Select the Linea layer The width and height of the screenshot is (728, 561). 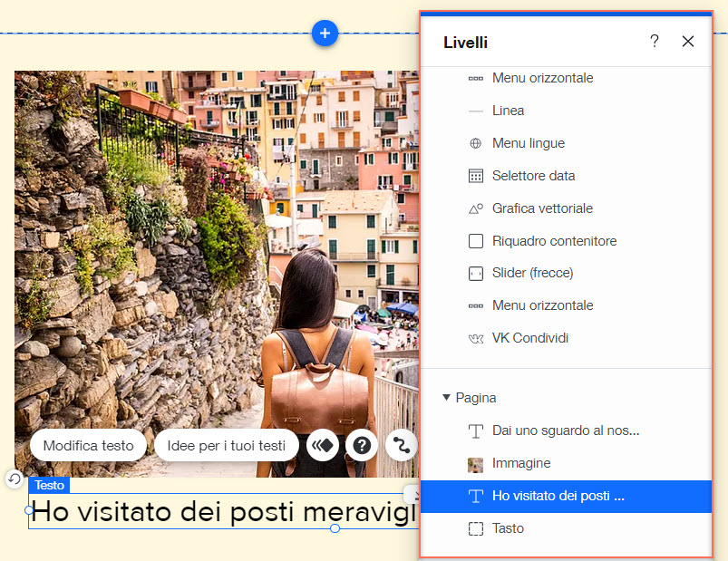click(x=566, y=111)
